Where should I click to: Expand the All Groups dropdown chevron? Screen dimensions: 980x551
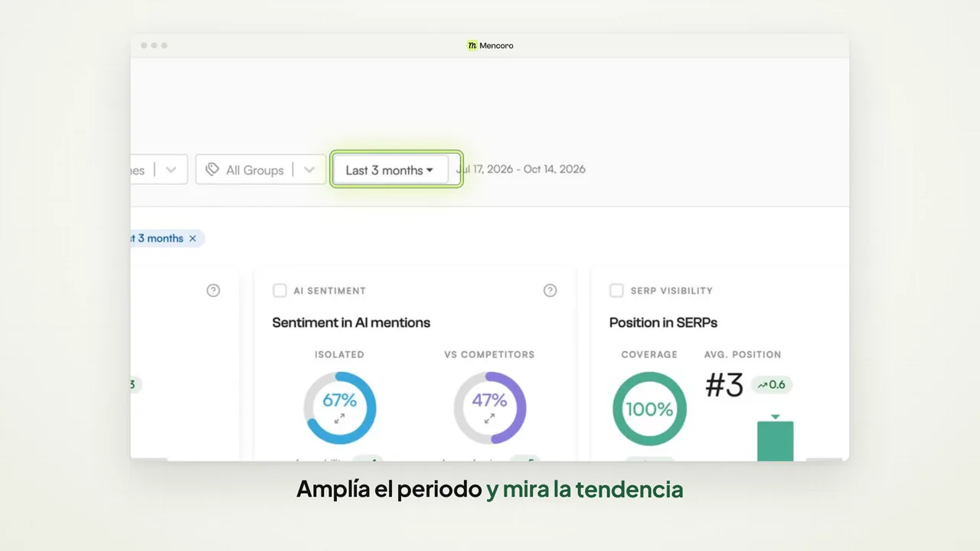[309, 170]
